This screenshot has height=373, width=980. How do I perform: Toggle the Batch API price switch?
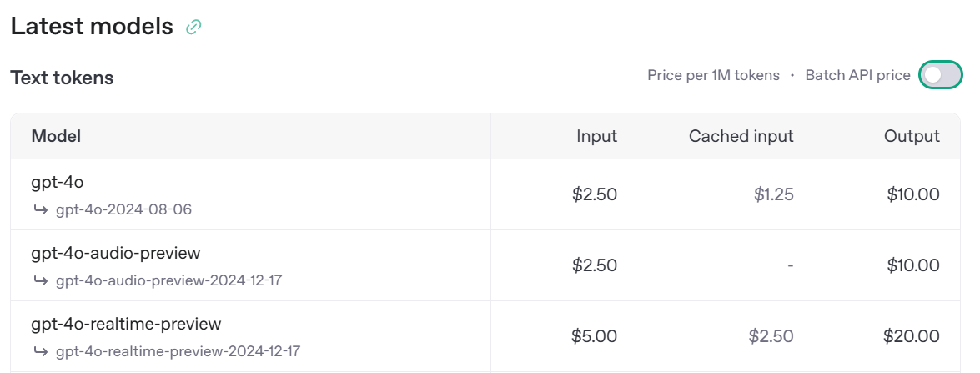(941, 75)
